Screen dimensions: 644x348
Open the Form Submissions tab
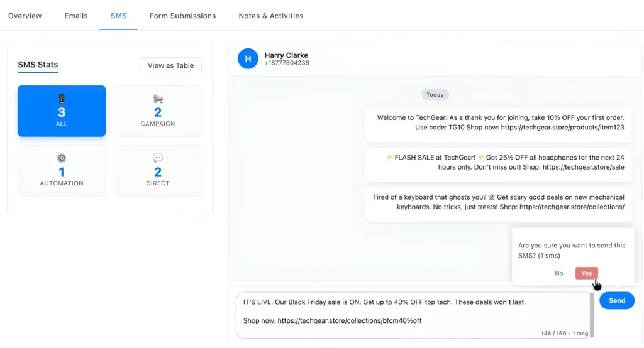182,16
